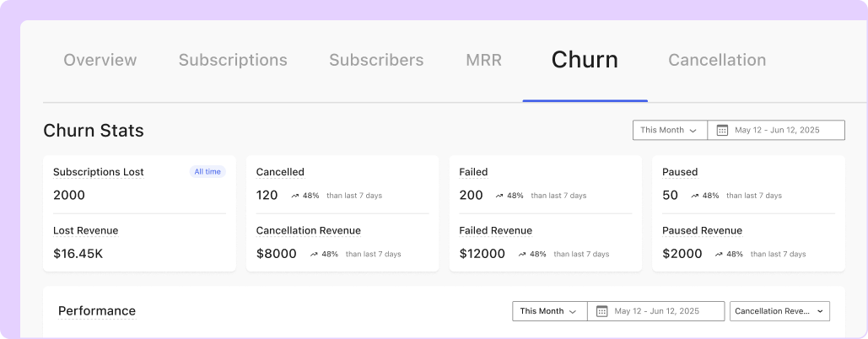
Task: Click the Failed Revenue label
Action: [496, 230]
